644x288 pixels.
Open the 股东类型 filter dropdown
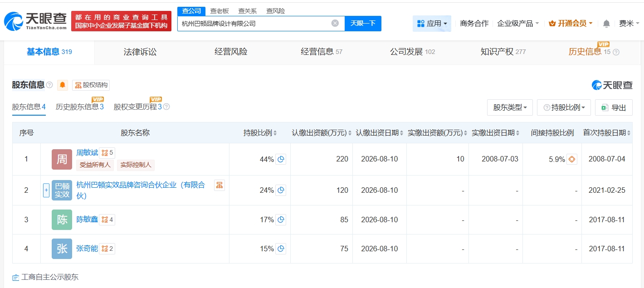click(510, 107)
